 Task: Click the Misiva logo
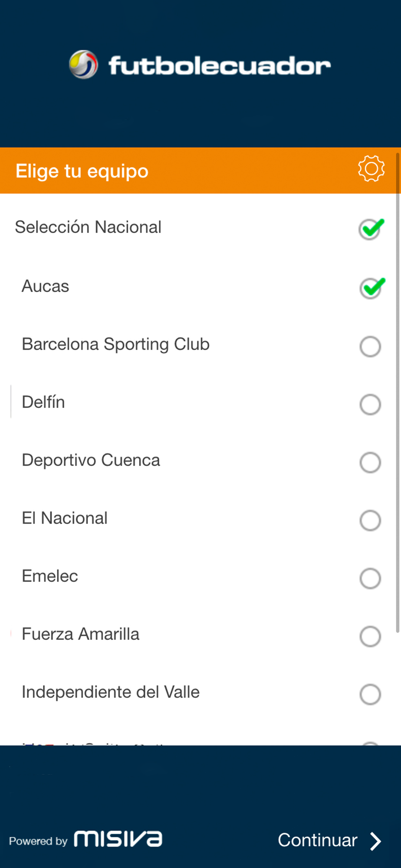[118, 839]
